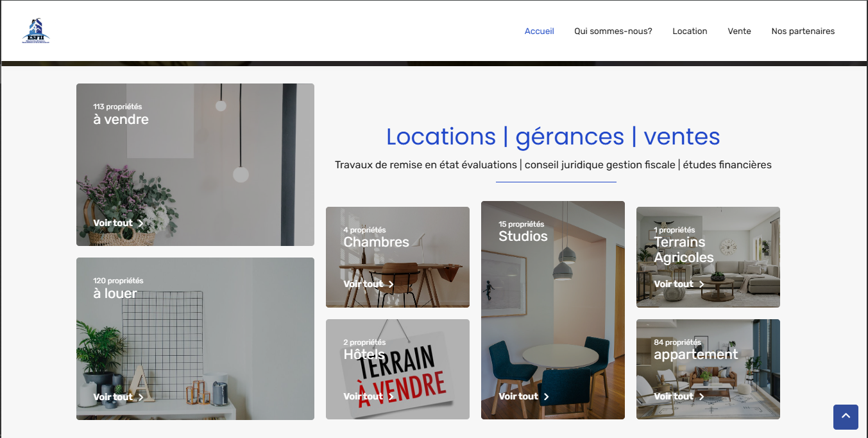The image size is (868, 438).
Task: Click 'Voir tout' on the appartement card
Action: pyautogui.click(x=674, y=397)
